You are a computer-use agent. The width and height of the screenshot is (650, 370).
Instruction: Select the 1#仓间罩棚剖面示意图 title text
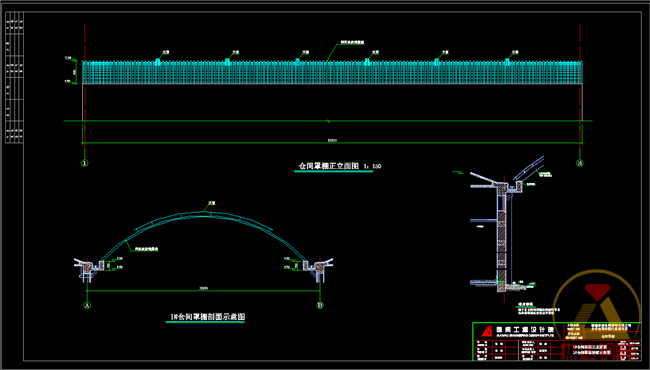(x=208, y=317)
